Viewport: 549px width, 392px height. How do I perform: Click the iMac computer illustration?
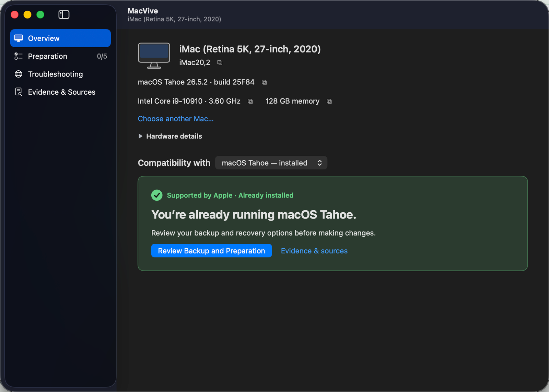click(x=154, y=56)
